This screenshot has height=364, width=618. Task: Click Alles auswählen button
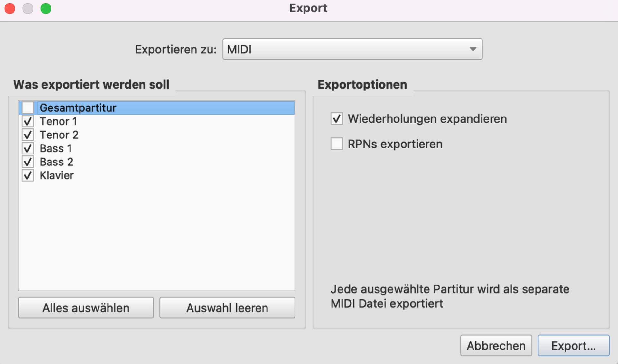(86, 308)
